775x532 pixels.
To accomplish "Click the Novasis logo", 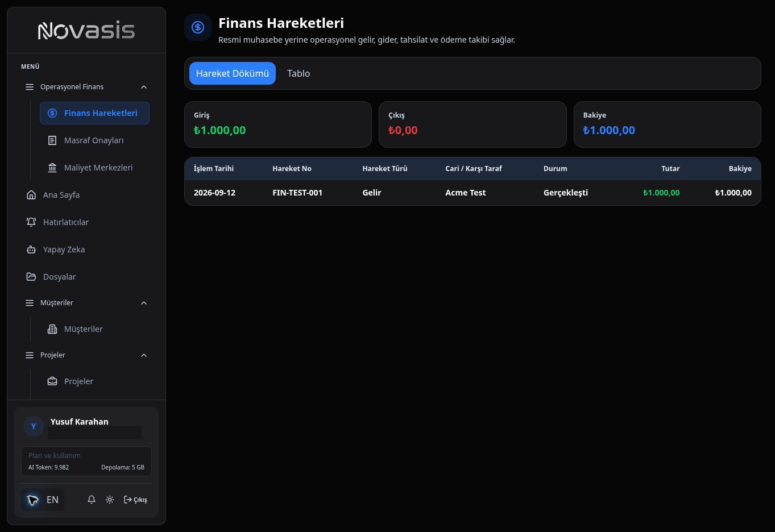I will point(86,30).
